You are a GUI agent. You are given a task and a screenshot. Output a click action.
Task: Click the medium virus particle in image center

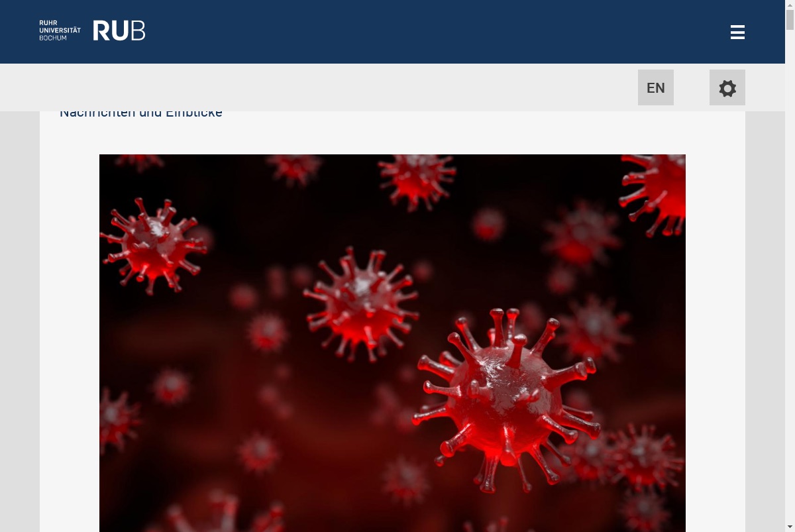coord(361,302)
